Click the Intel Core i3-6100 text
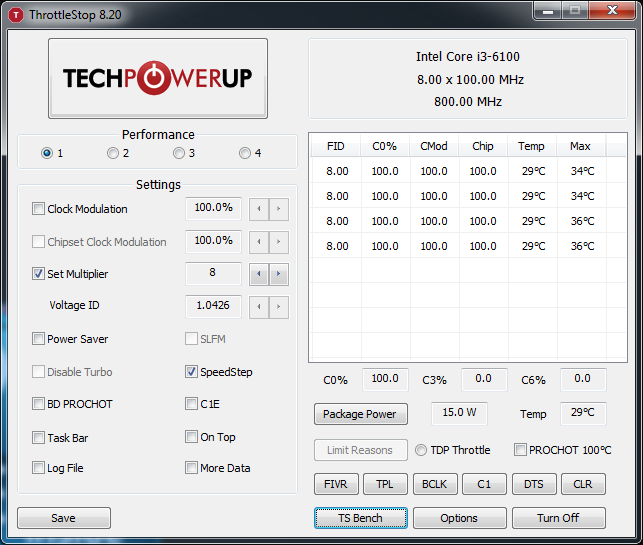 468,57
